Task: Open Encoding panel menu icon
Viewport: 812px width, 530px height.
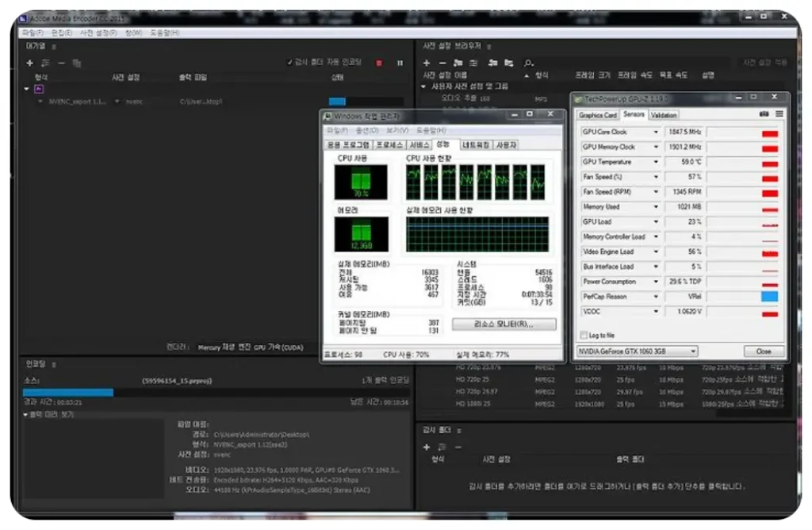Action: [54, 365]
